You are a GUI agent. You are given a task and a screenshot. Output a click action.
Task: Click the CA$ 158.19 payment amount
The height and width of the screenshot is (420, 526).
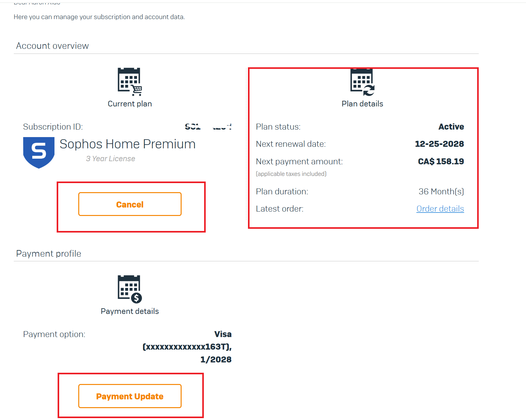coord(441,161)
